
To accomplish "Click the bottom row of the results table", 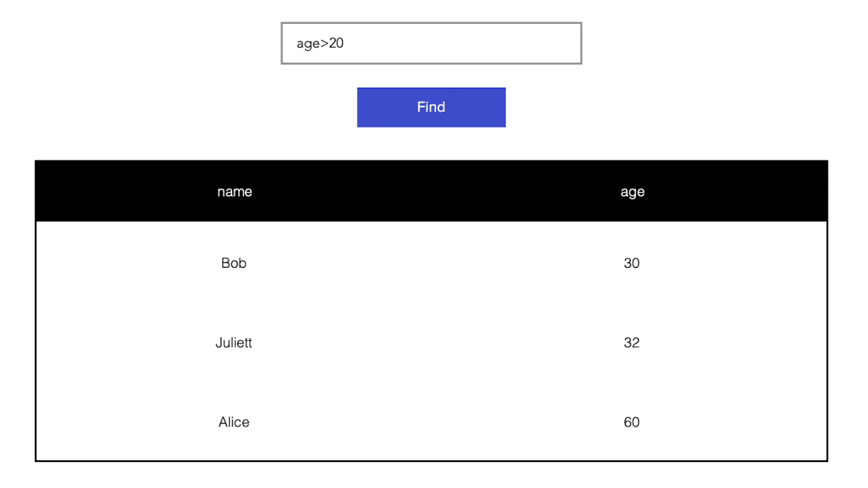I will (x=431, y=422).
